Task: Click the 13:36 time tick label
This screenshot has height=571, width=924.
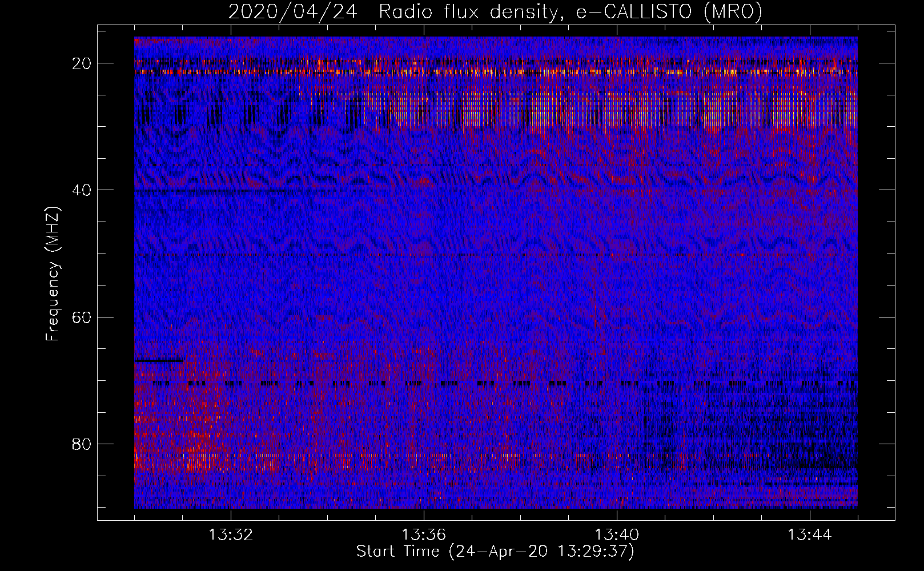Action: tap(424, 535)
